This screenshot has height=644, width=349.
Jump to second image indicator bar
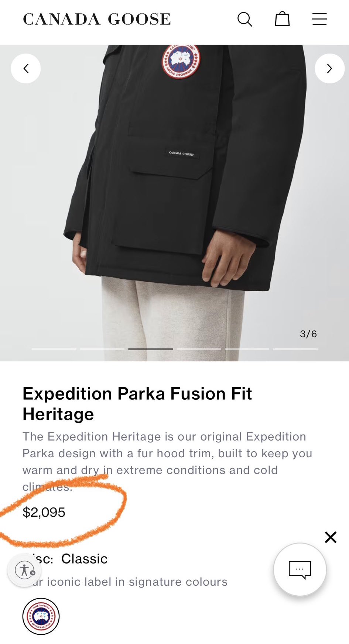[x=102, y=349]
